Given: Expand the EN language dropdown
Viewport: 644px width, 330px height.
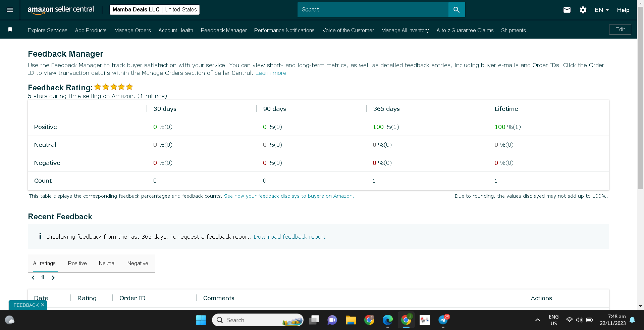Looking at the screenshot, I should click(x=601, y=10).
